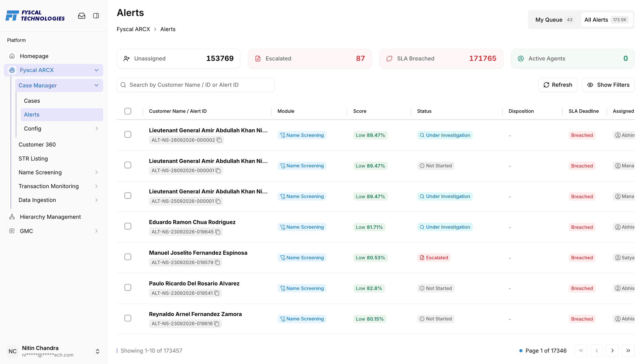
Task: Expand the Transaction Monitoring arrow
Action: (x=97, y=186)
